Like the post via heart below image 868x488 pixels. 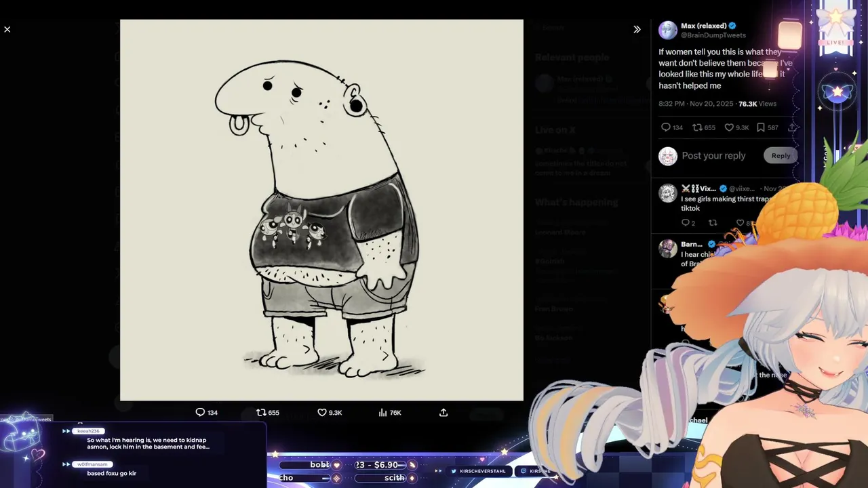(330, 412)
